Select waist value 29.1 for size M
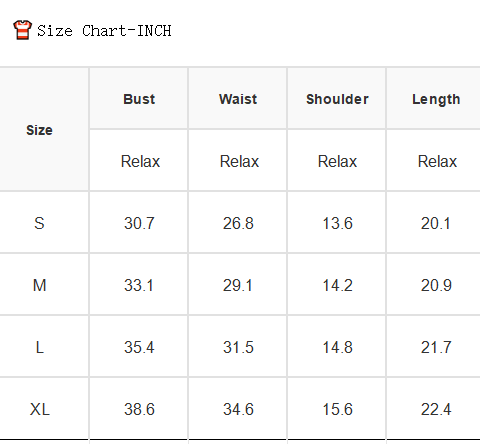The width and height of the screenshot is (480, 444). [238, 285]
